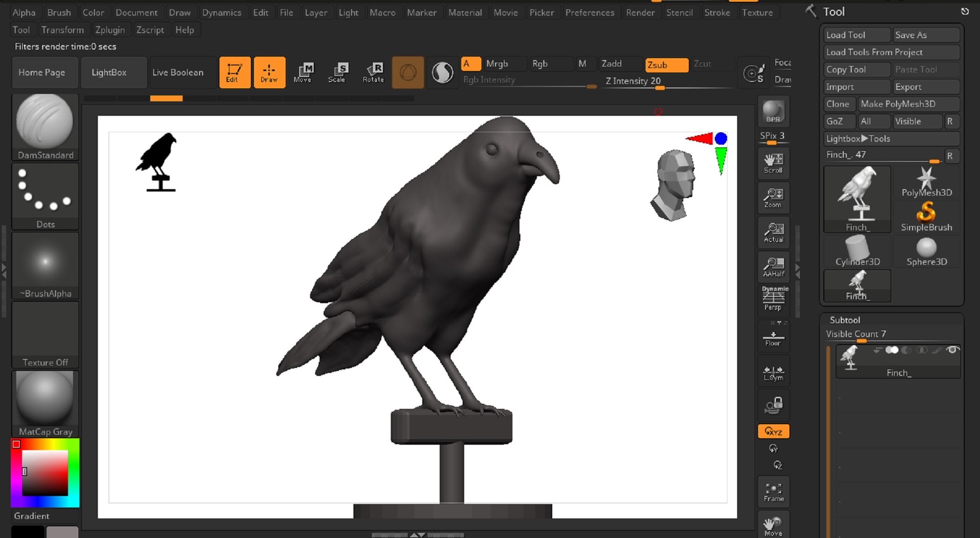The image size is (980, 538).
Task: Pick a color in color picker square
Action: tap(44, 473)
